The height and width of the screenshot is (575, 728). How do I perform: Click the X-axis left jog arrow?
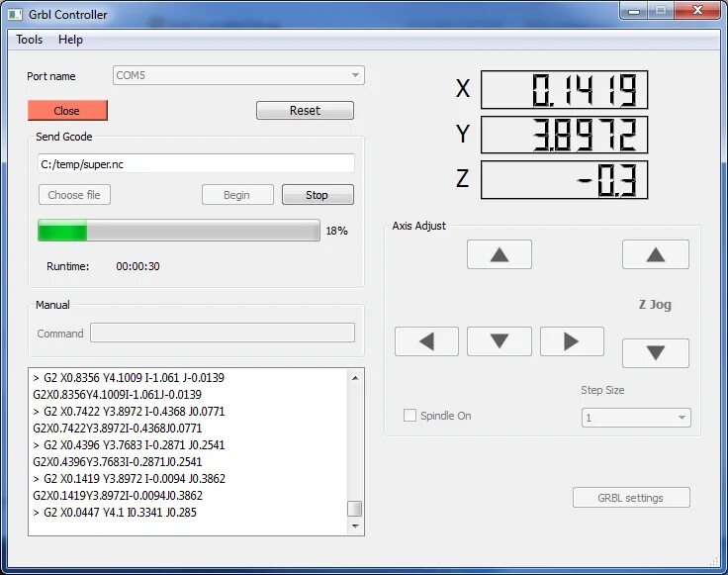pos(426,340)
